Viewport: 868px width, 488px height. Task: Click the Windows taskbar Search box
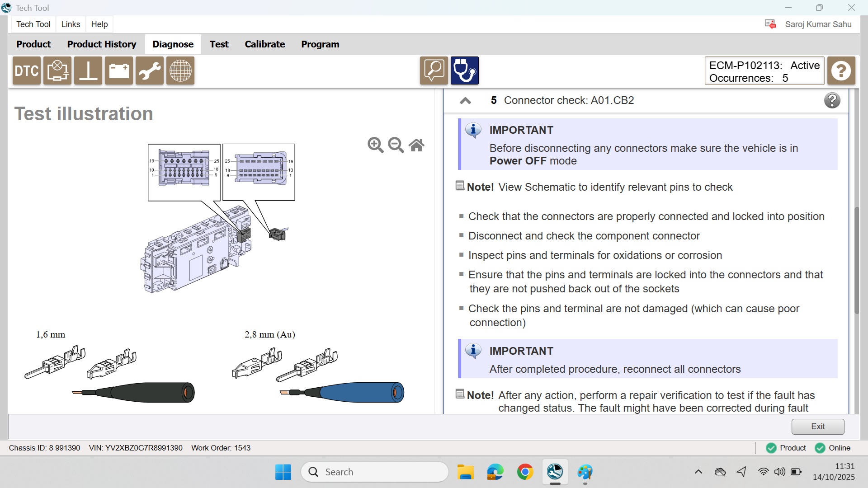pos(375,472)
